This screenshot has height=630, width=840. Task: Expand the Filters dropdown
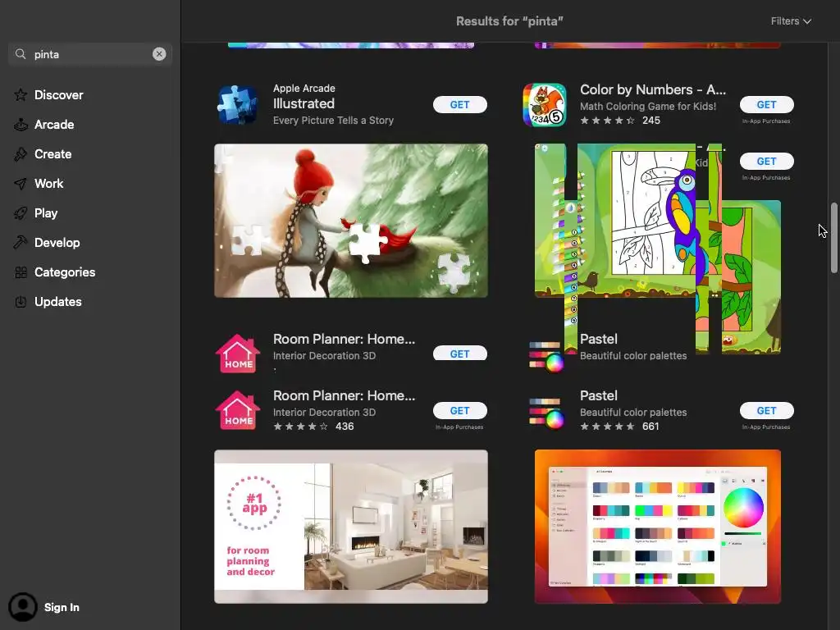click(791, 21)
